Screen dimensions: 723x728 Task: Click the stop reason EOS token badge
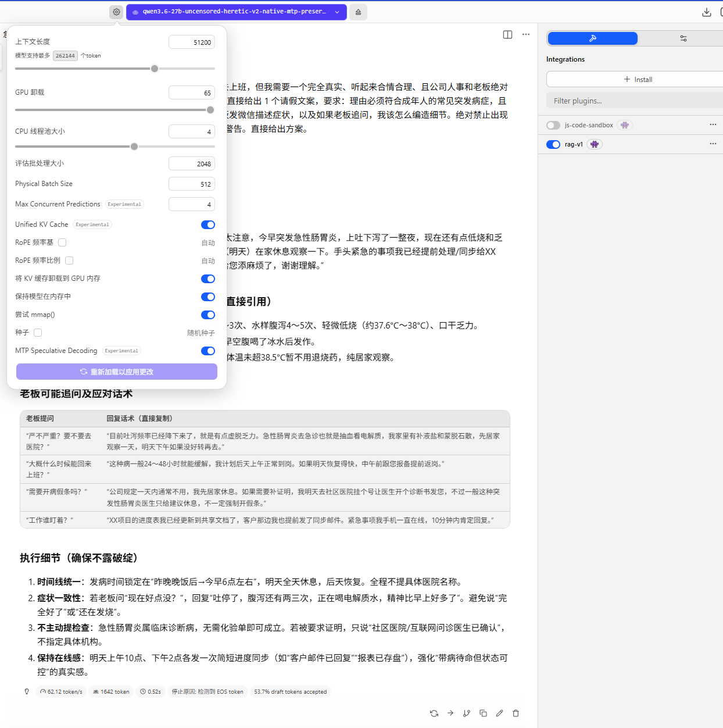(x=207, y=691)
